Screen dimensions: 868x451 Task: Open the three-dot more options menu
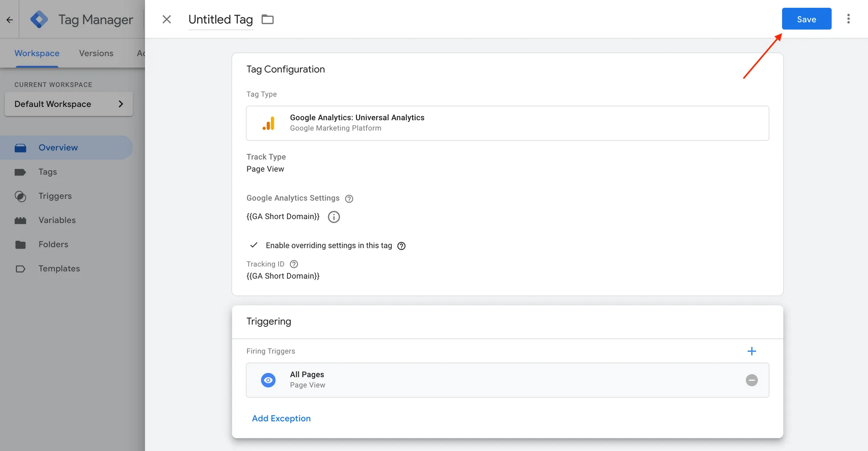coord(848,19)
